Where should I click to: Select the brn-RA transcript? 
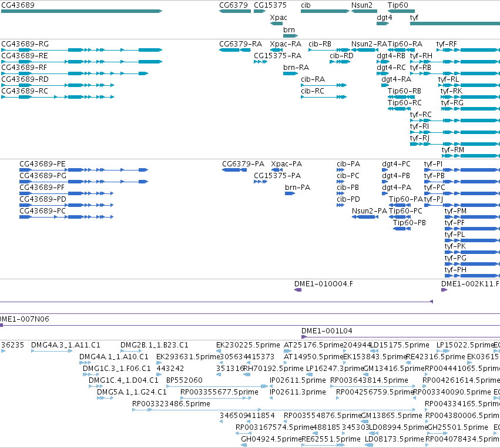click(x=290, y=73)
